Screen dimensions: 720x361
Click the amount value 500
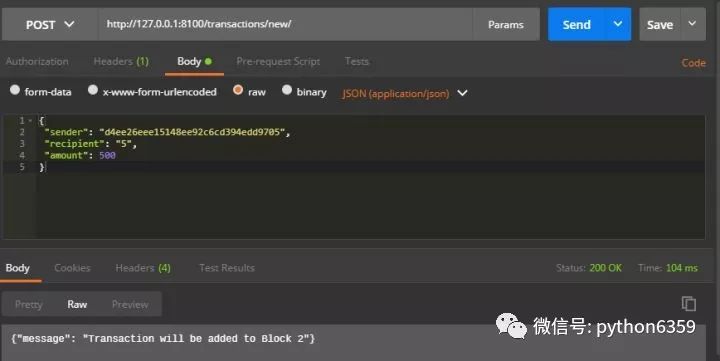pyautogui.click(x=107, y=156)
